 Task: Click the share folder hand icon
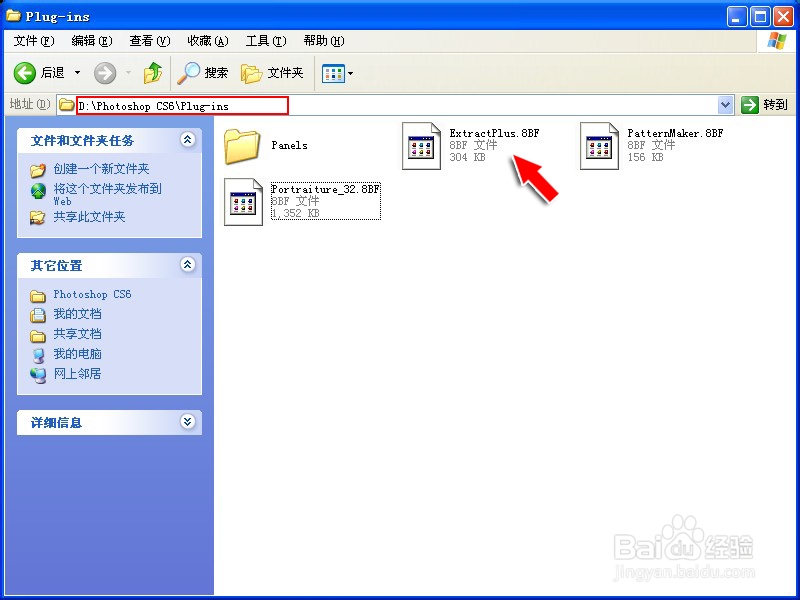pos(37,218)
